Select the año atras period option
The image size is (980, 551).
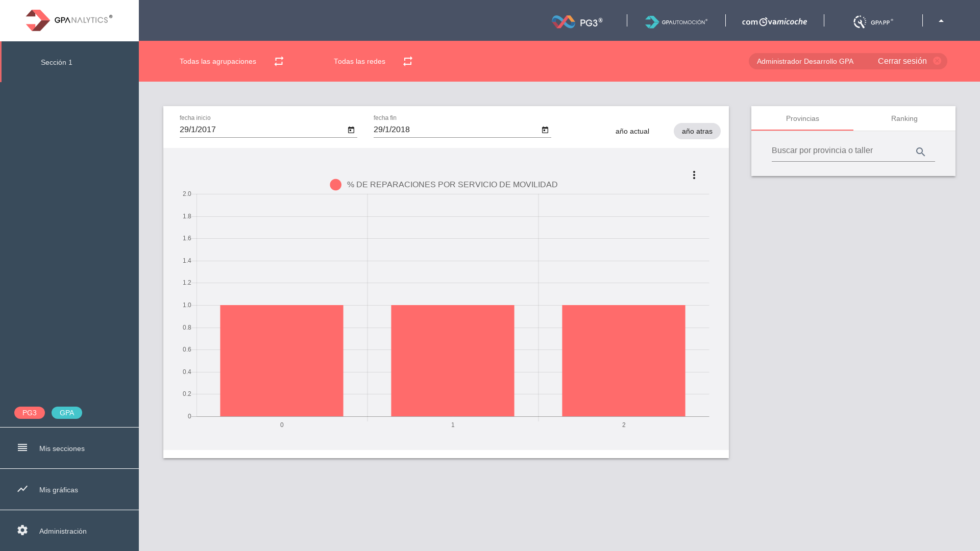pos(697,131)
